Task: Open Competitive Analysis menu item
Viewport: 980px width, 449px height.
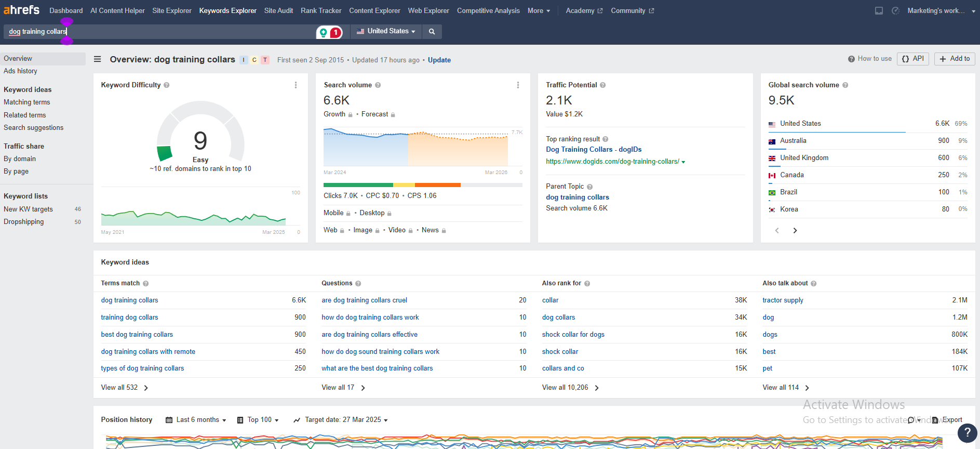Action: 488,10
